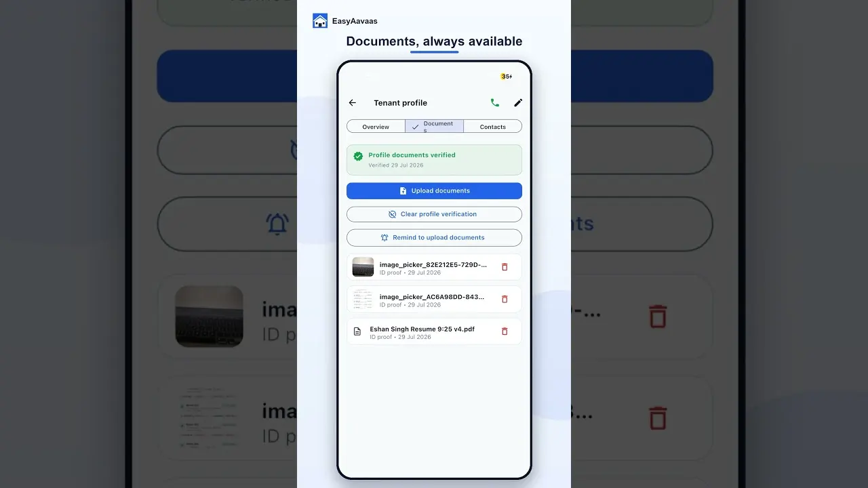This screenshot has height=488, width=868.
Task: Clear profile verification
Action: coord(434,214)
